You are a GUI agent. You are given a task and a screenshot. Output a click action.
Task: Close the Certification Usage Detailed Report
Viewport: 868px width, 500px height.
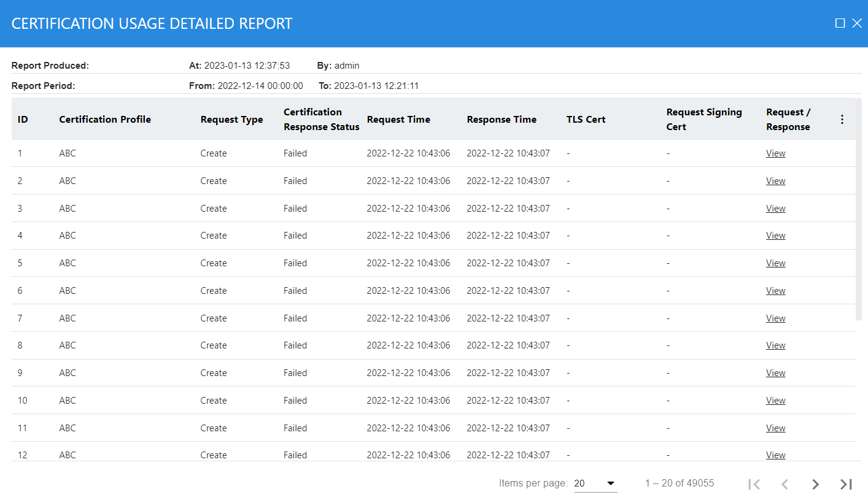(x=857, y=23)
